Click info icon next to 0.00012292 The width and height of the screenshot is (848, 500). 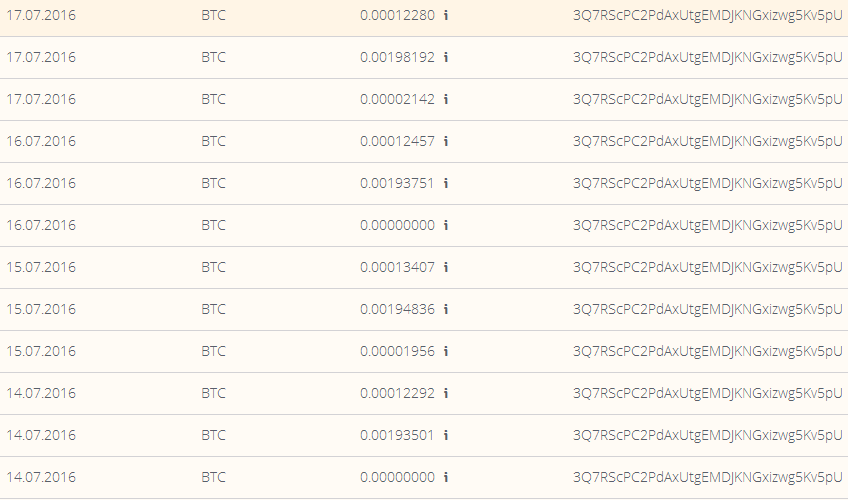(446, 393)
